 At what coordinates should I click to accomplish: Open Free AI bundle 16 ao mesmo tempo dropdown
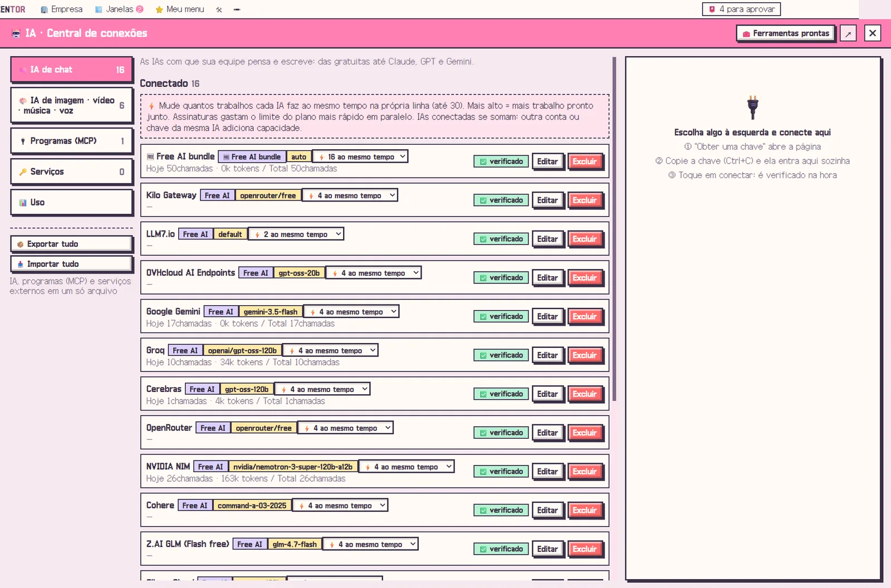[360, 156]
